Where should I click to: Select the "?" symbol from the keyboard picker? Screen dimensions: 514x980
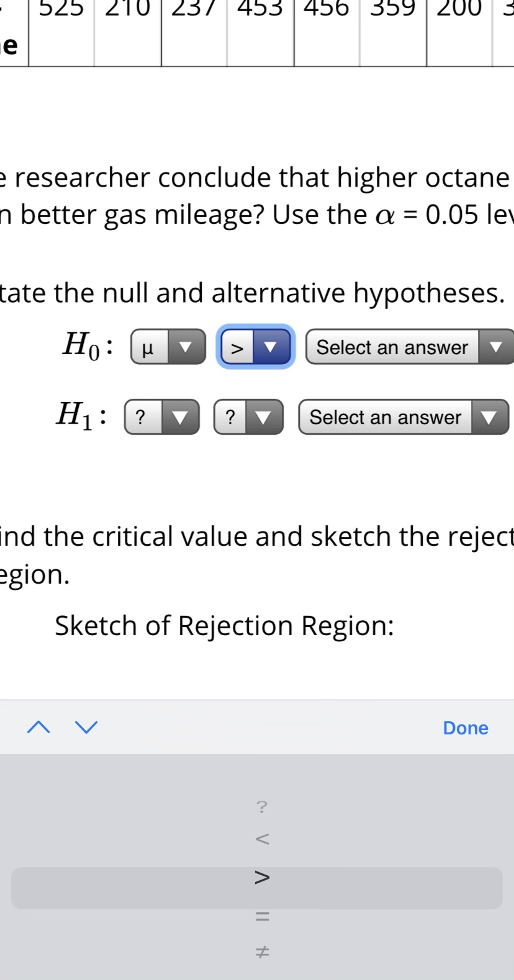pos(261,806)
